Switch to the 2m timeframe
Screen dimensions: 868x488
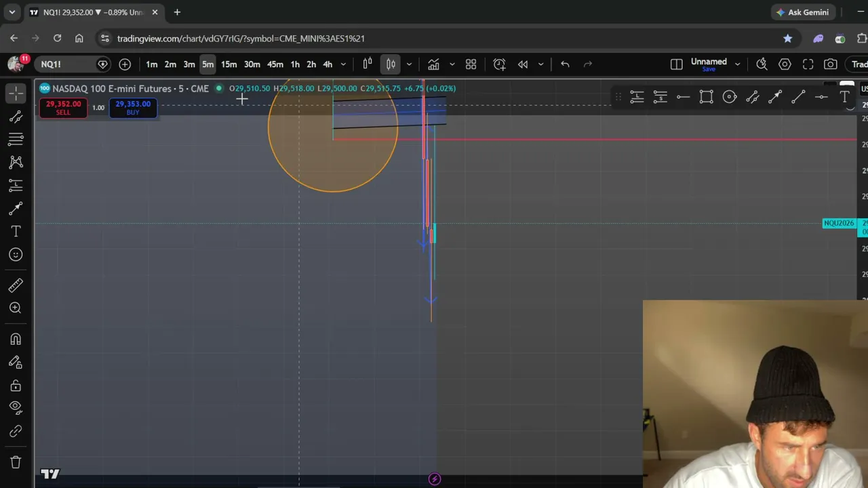[x=170, y=64]
